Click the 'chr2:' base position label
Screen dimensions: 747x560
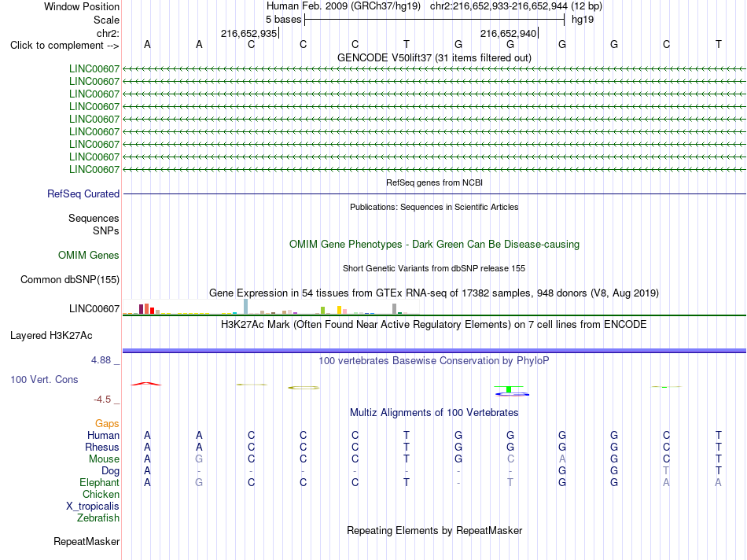[108, 33]
